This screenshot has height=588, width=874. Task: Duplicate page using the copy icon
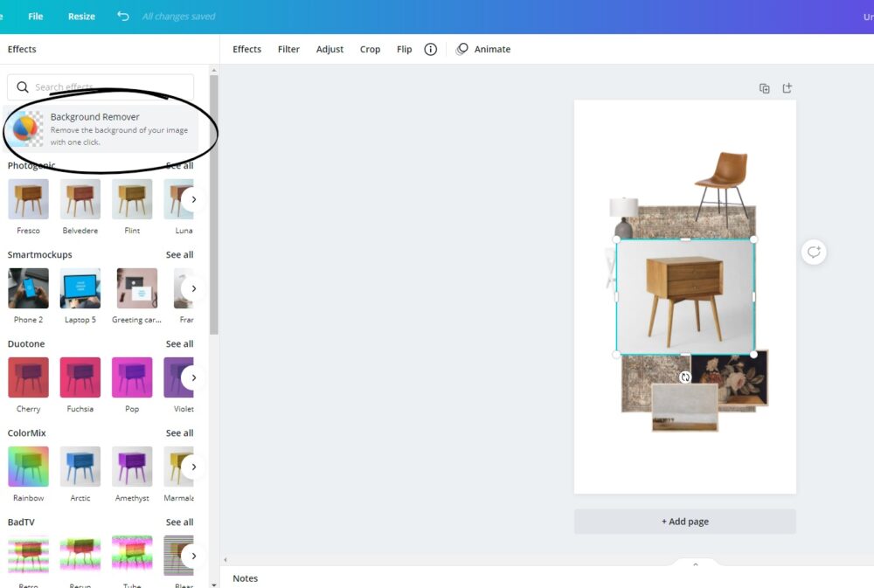764,88
